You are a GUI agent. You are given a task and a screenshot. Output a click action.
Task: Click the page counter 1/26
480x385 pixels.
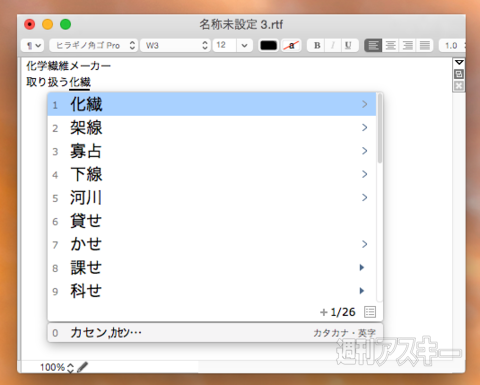tap(343, 312)
